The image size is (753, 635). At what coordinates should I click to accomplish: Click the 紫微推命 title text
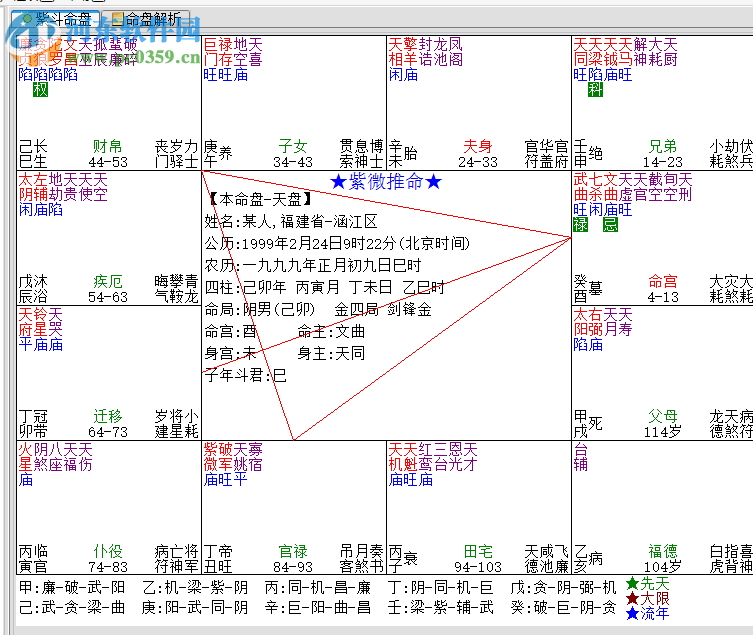click(386, 182)
